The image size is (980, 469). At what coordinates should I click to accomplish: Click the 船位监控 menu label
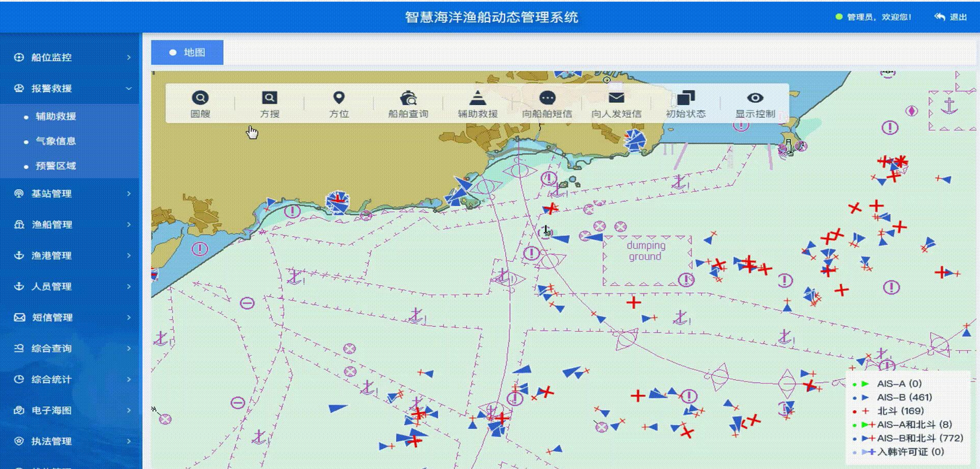point(51,57)
